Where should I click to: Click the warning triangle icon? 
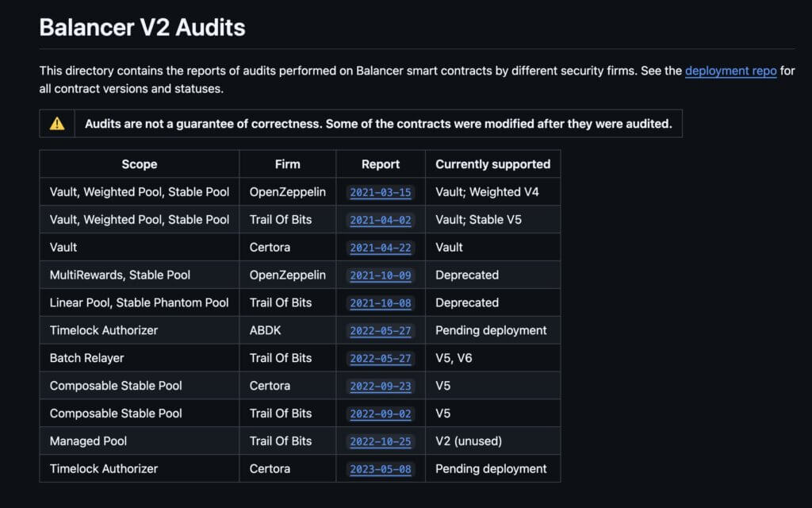coord(56,123)
